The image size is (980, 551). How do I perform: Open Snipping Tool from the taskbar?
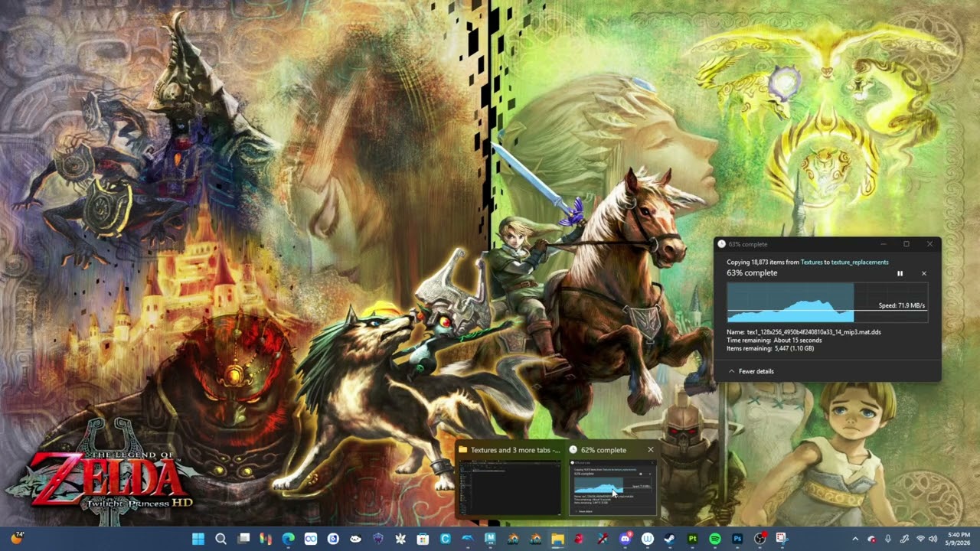782,539
